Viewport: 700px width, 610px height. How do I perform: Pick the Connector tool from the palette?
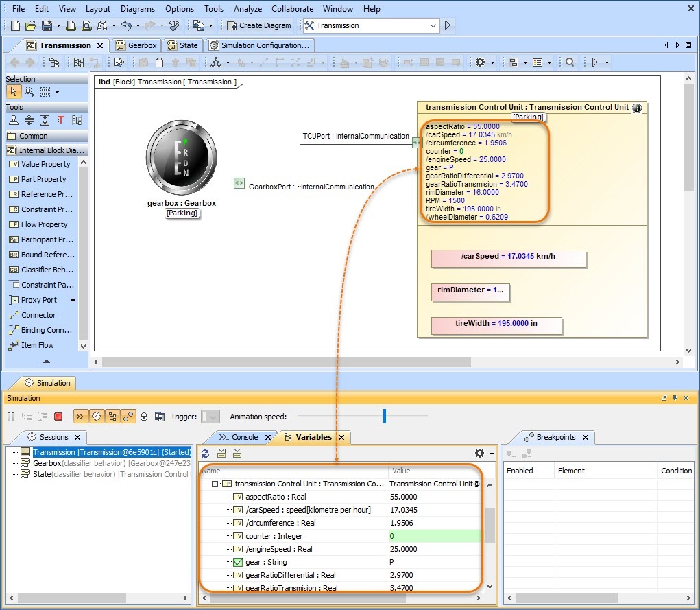[38, 315]
